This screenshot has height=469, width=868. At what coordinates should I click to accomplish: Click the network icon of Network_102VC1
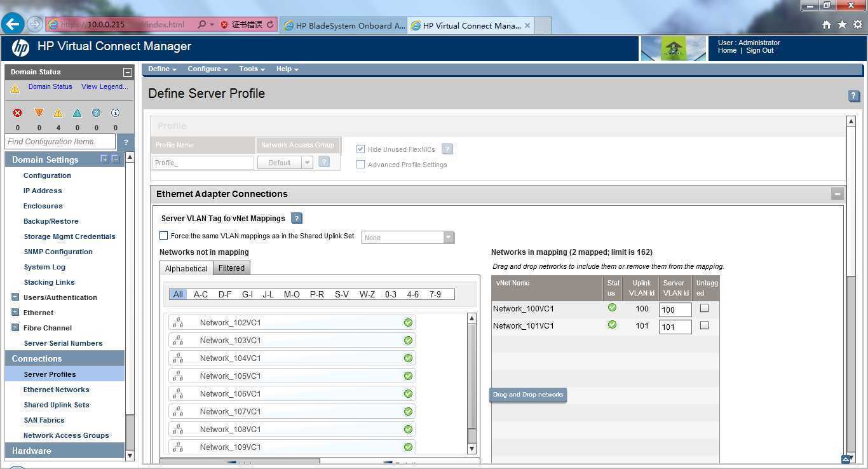(178, 322)
